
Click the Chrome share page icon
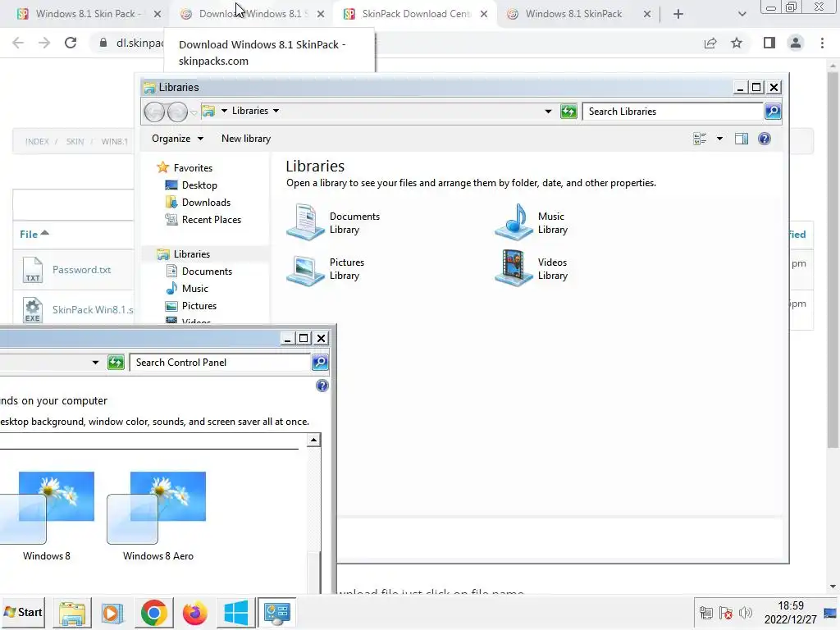(x=710, y=43)
